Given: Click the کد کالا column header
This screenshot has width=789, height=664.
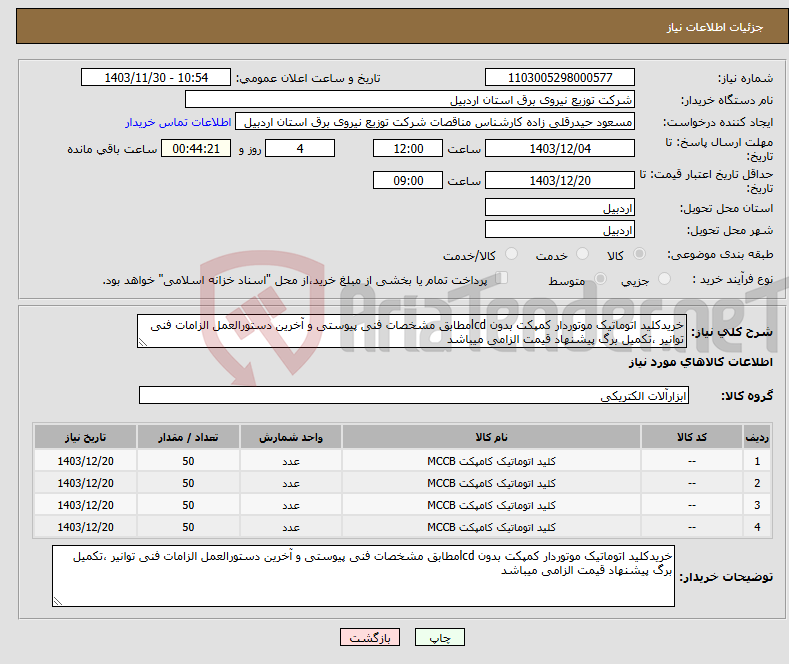Looking at the screenshot, I should pyautogui.click(x=692, y=437).
